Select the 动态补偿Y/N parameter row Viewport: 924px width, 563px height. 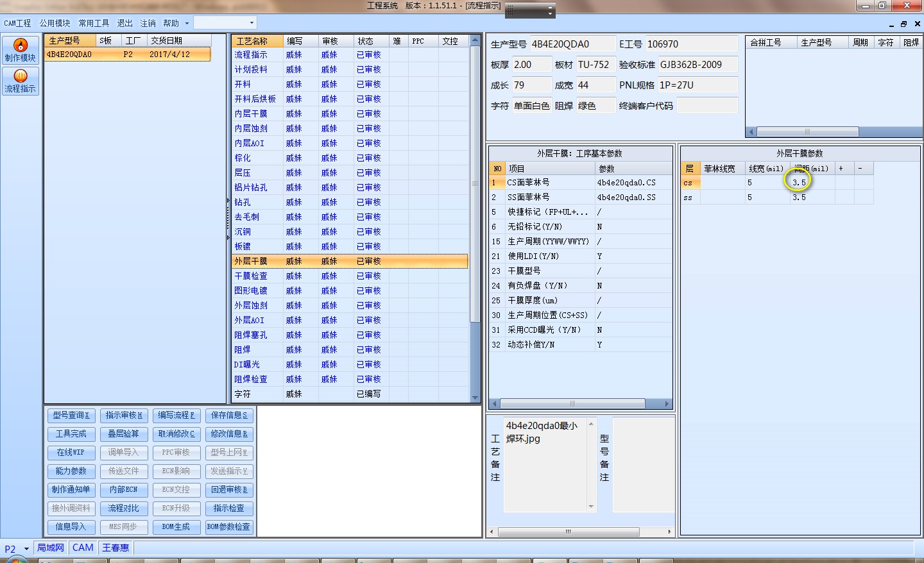click(x=580, y=345)
